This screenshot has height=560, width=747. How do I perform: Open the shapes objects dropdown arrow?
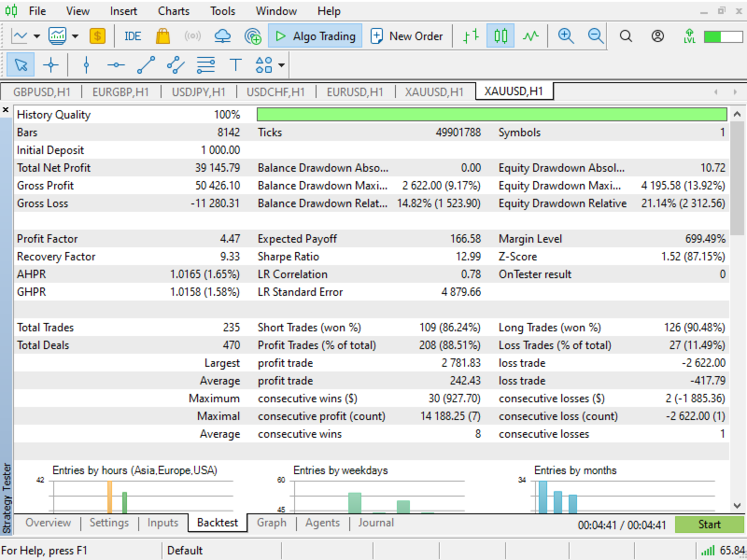click(x=282, y=64)
